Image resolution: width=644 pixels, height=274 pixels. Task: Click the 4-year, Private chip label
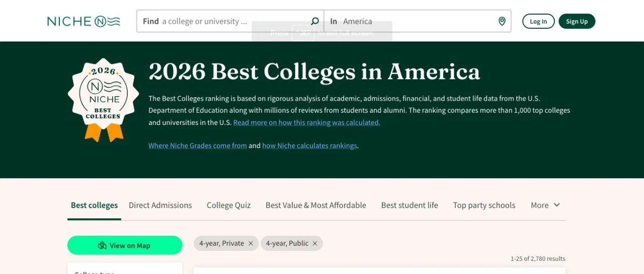click(221, 243)
